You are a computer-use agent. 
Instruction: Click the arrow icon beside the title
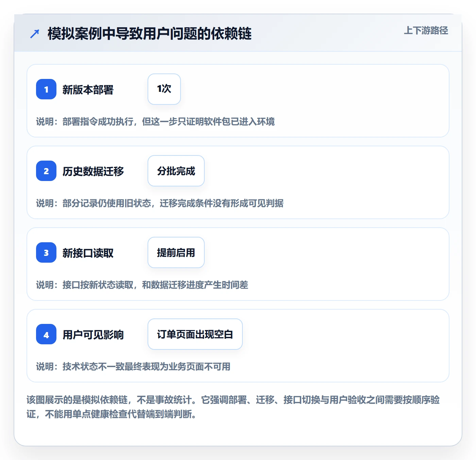click(x=35, y=34)
